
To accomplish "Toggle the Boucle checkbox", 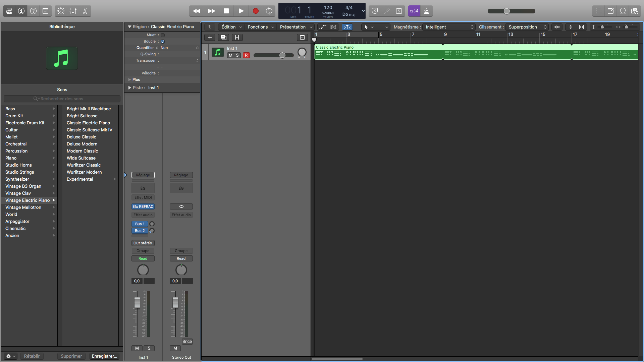I will pos(163,42).
